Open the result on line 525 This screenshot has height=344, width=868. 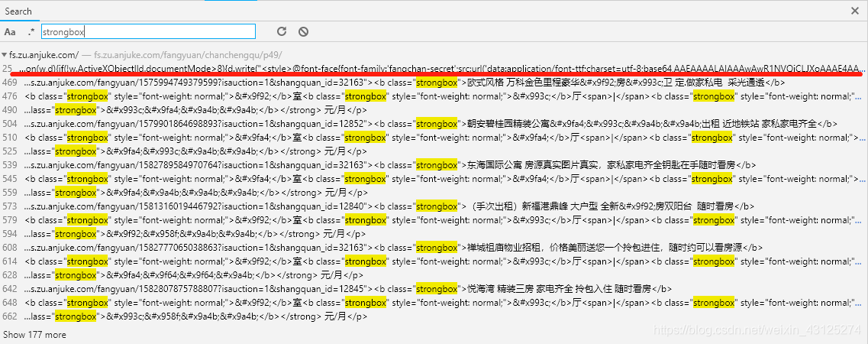pyautogui.click(x=434, y=151)
